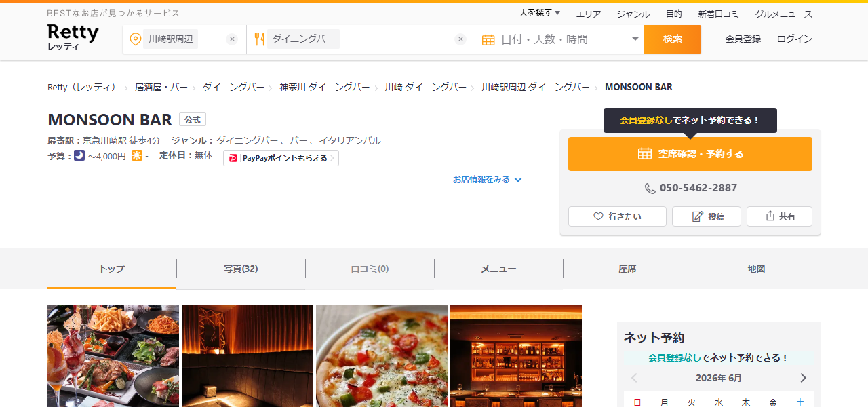Open the 目的 menu item
Screen dimensions: 868x407
point(673,14)
